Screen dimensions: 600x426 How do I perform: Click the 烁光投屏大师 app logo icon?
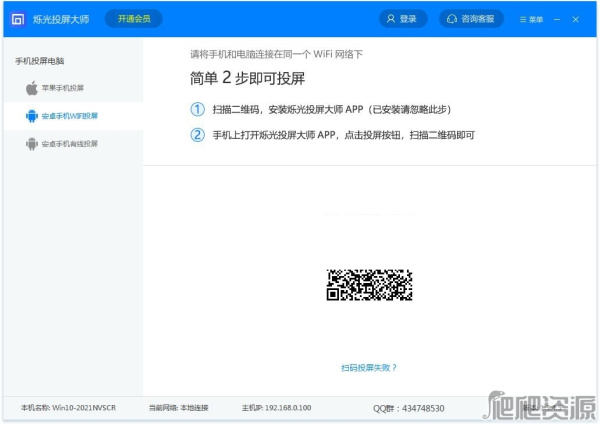point(18,19)
